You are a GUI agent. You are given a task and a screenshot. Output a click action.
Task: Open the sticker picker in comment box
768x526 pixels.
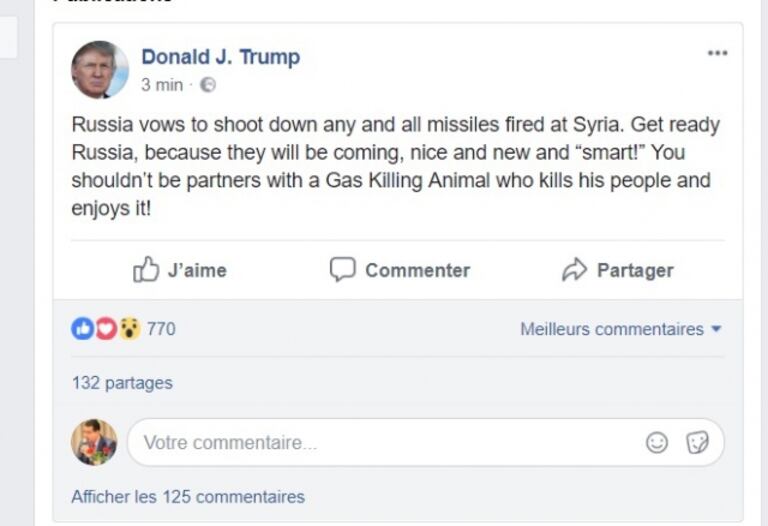coord(697,442)
